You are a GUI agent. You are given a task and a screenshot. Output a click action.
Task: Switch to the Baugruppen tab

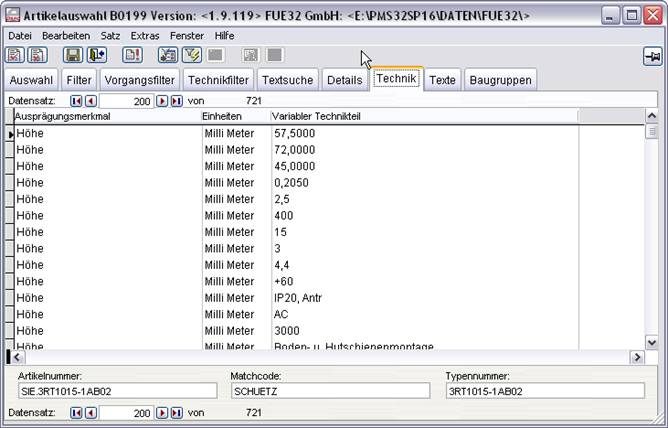pos(502,79)
